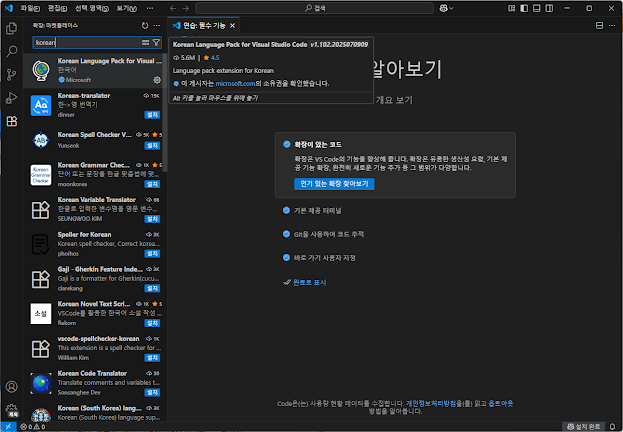Open the 선택 영역 menu
The image size is (623, 432).
[92, 8]
